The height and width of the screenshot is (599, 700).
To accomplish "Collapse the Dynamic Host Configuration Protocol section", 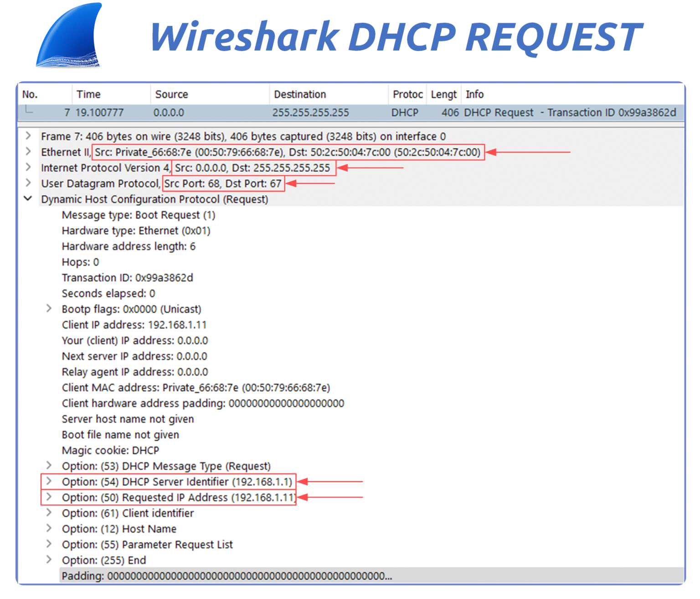I will (x=28, y=199).
